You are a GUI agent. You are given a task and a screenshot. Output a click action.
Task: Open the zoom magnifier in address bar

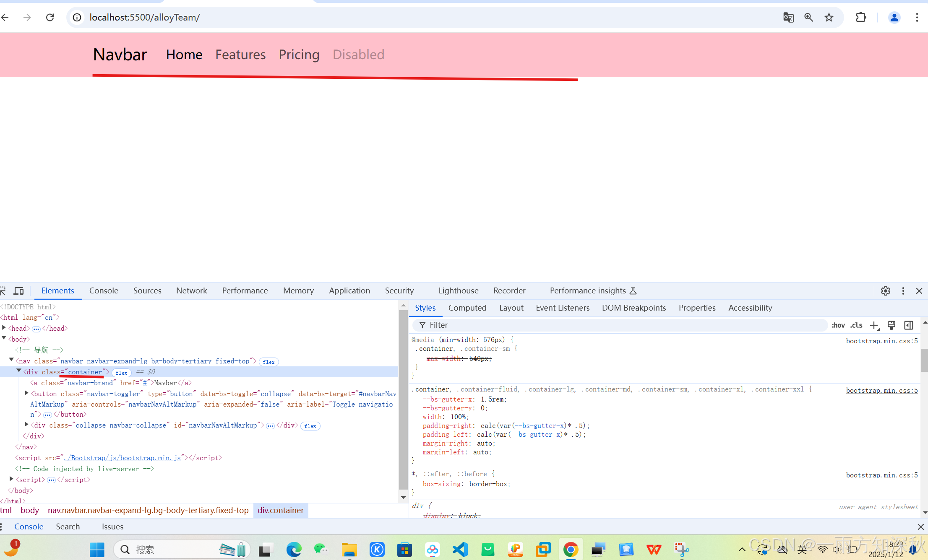pyautogui.click(x=808, y=17)
